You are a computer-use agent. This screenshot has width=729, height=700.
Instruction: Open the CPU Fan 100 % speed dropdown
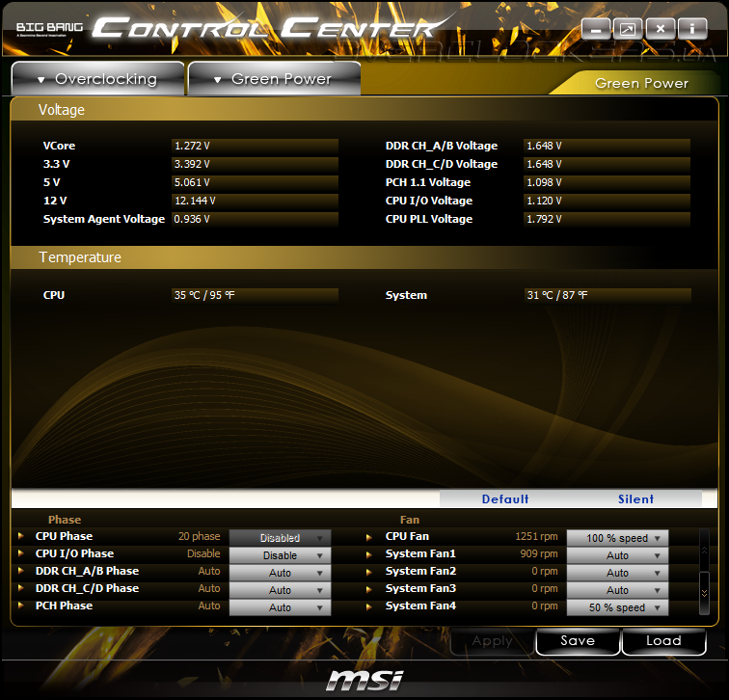617,538
